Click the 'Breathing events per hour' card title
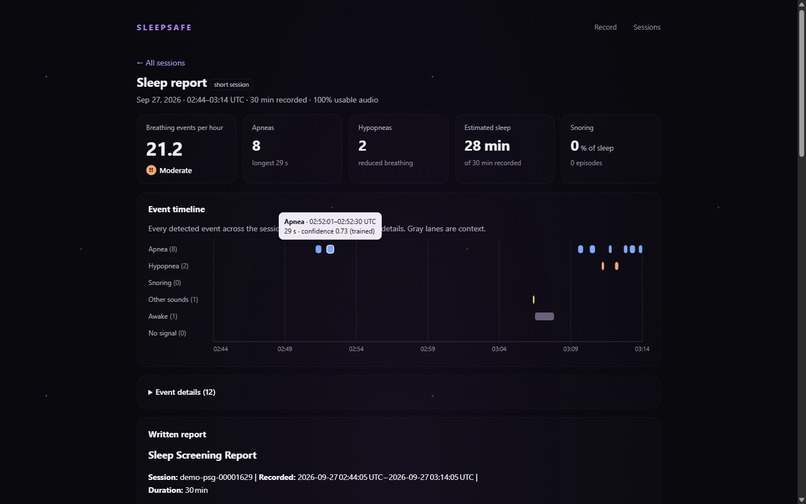 coord(185,128)
